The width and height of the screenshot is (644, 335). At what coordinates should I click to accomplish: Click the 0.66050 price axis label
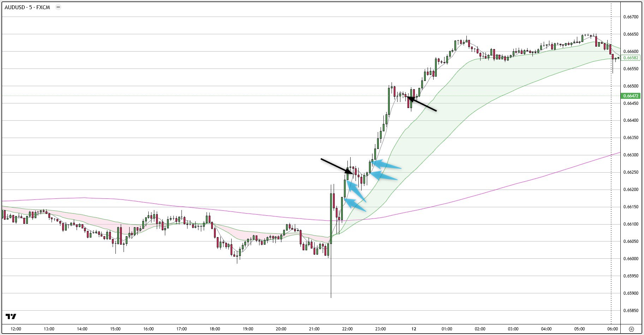631,241
